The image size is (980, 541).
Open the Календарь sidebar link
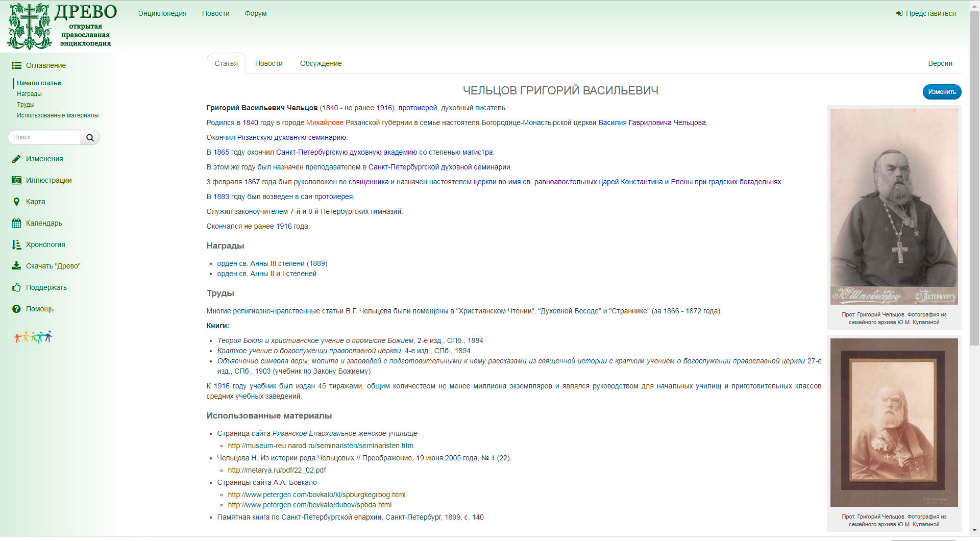point(44,223)
